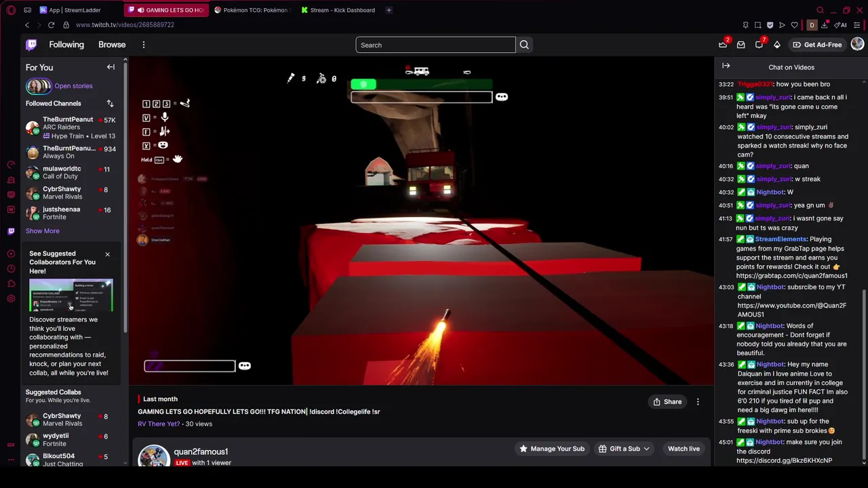
Task: Open Opera AI assistant icon
Action: click(841, 25)
